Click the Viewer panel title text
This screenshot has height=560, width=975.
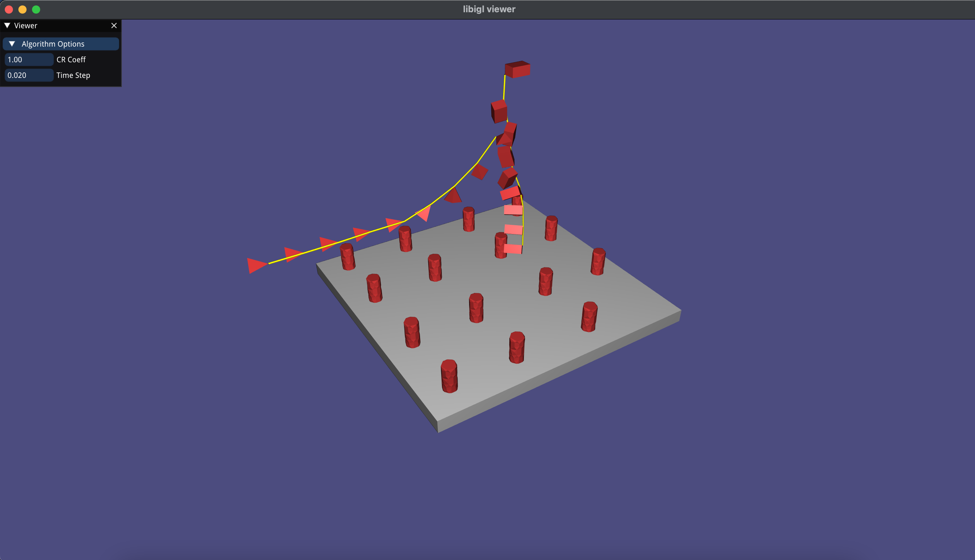click(x=26, y=26)
